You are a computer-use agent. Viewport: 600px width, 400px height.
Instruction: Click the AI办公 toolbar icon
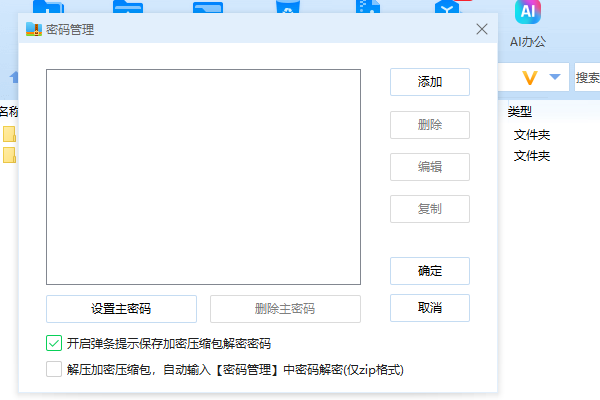(x=526, y=14)
